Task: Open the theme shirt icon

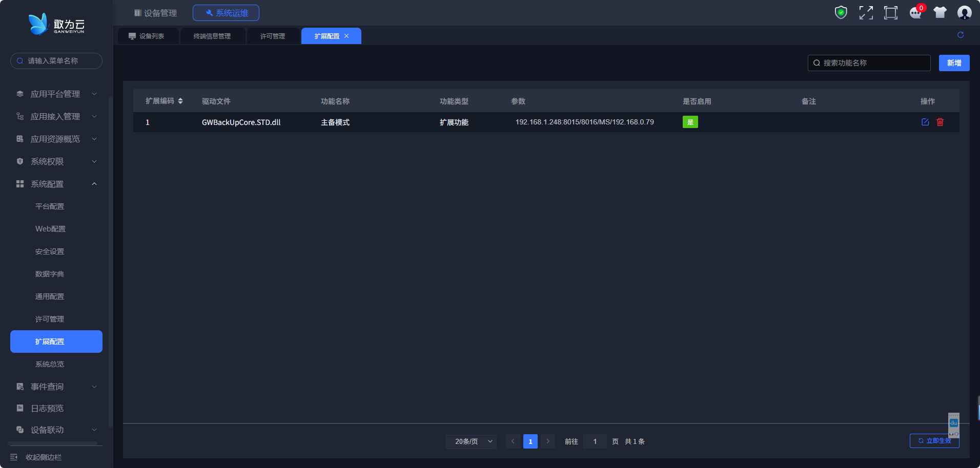Action: (x=940, y=12)
